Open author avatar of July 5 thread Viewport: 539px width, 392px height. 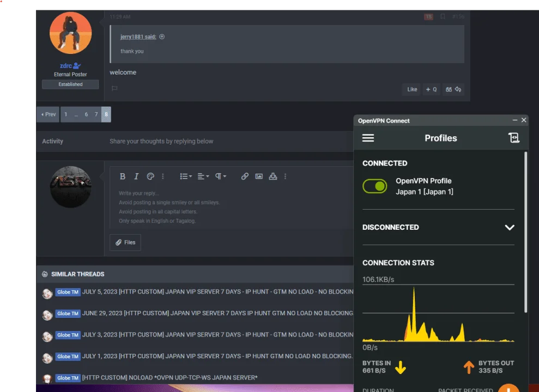point(47,293)
